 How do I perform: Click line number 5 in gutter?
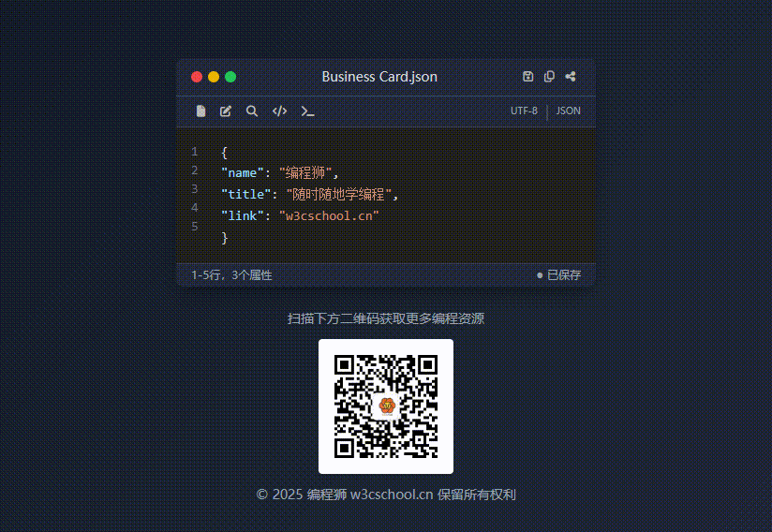(195, 227)
